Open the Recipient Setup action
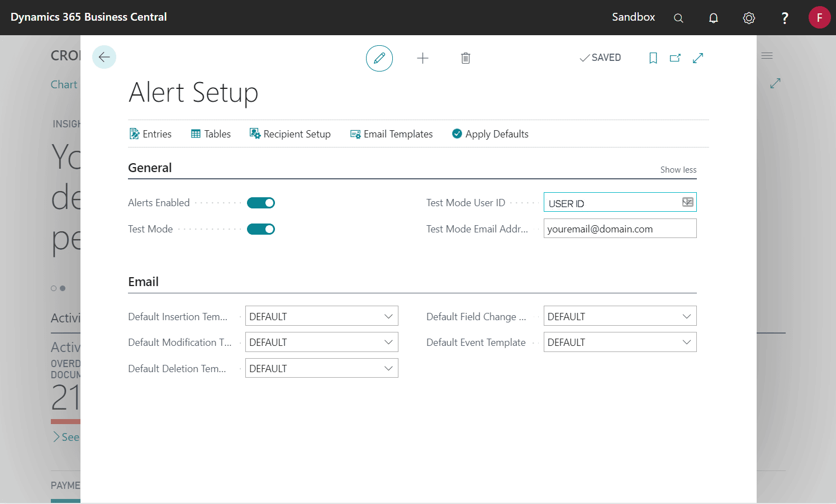Viewport: 836px width, 504px height. pos(290,134)
